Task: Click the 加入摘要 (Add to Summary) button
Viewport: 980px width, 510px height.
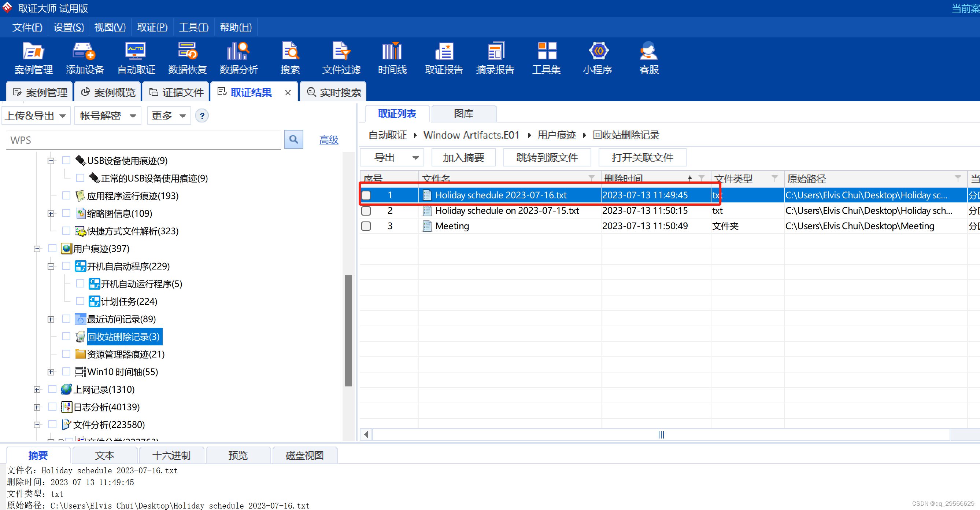Action: click(463, 157)
